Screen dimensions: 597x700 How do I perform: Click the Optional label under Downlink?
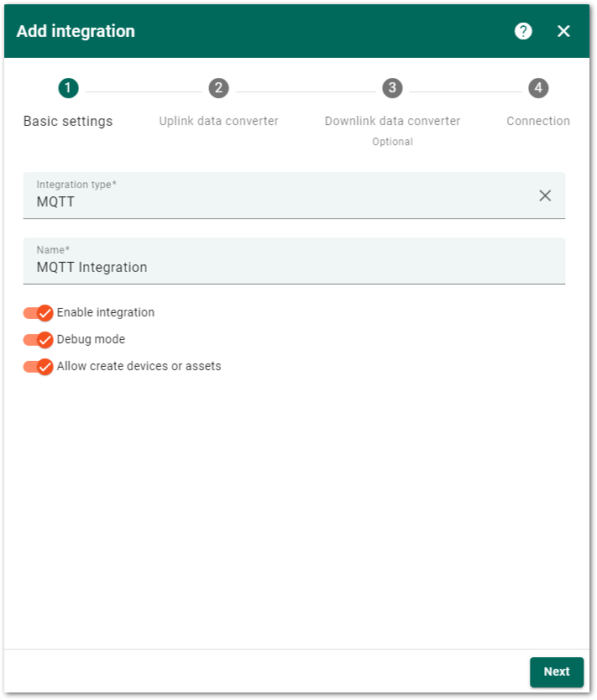(392, 142)
